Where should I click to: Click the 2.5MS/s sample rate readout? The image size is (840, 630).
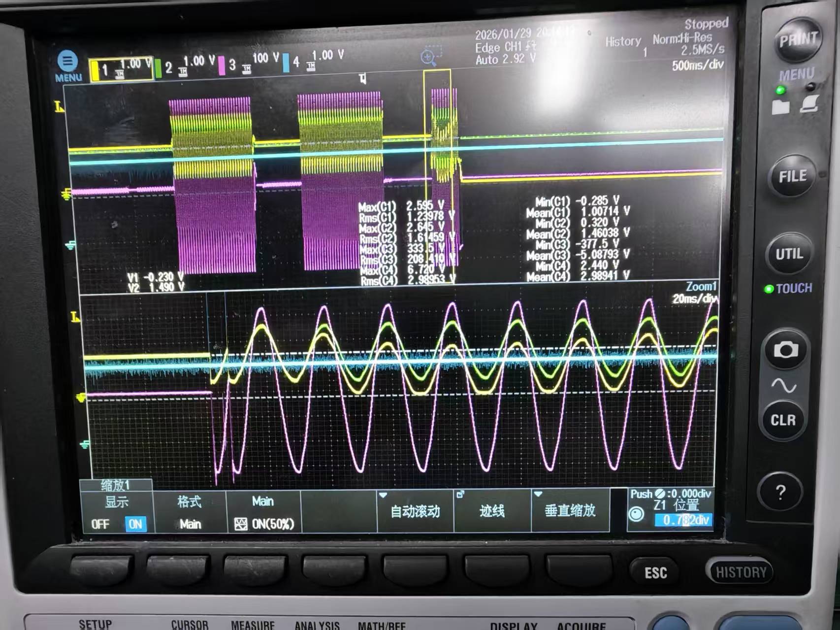[703, 50]
